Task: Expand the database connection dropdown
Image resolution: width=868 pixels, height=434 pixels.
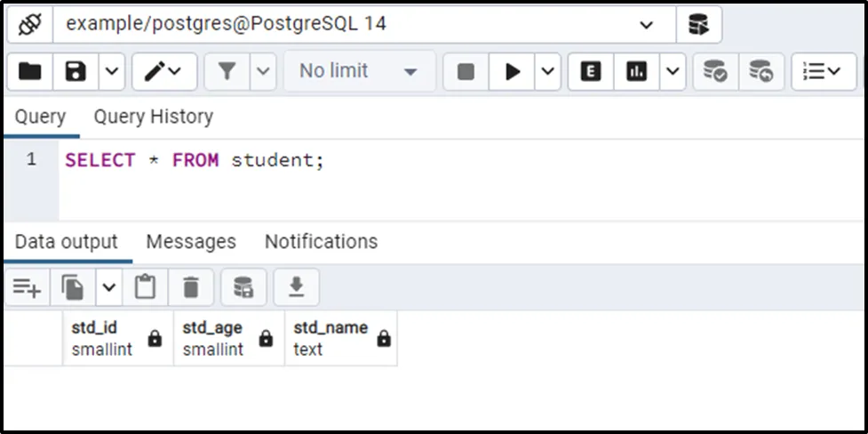Action: tap(646, 25)
